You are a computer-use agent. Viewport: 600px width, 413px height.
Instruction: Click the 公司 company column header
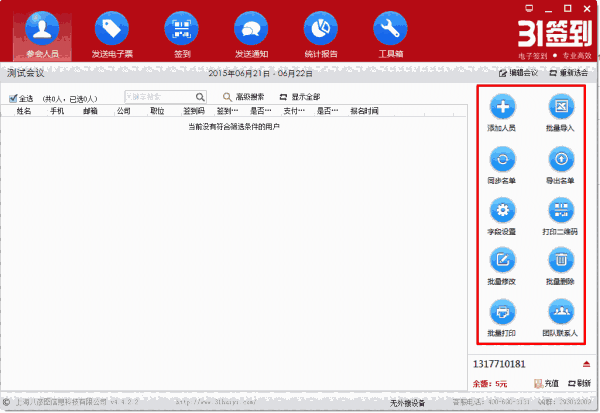124,111
